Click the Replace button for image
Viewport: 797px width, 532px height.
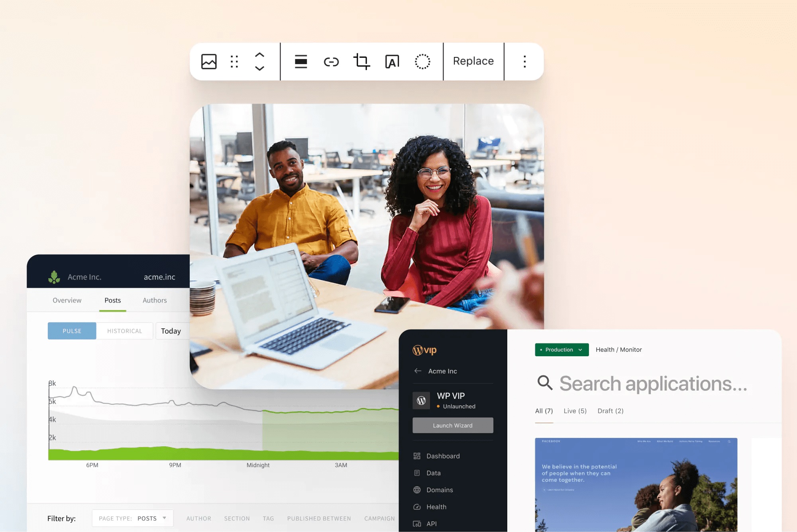pos(473,61)
